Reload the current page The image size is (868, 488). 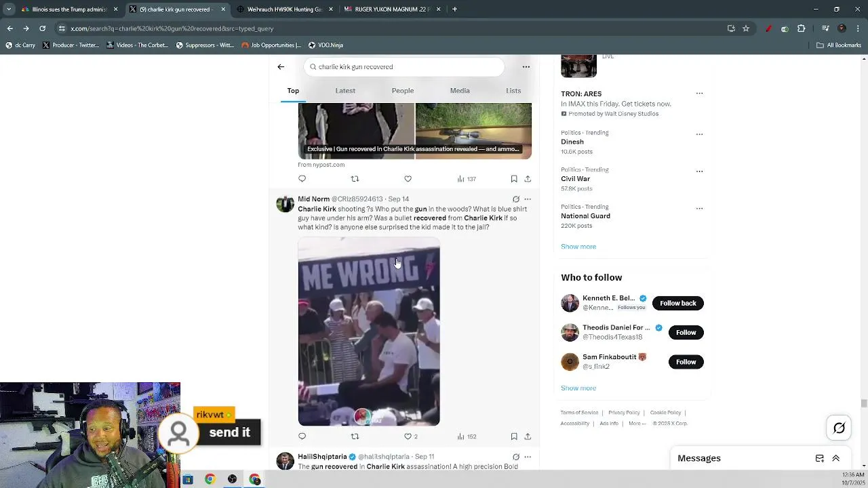tap(42, 28)
